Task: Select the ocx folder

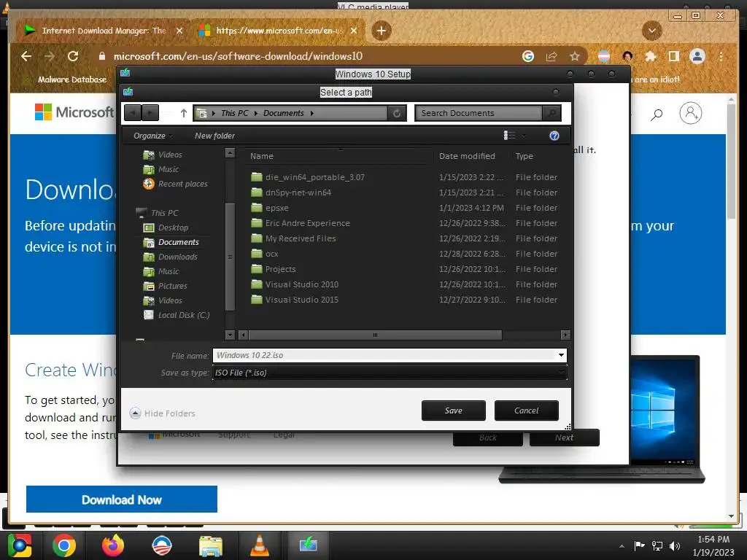Action: point(271,254)
